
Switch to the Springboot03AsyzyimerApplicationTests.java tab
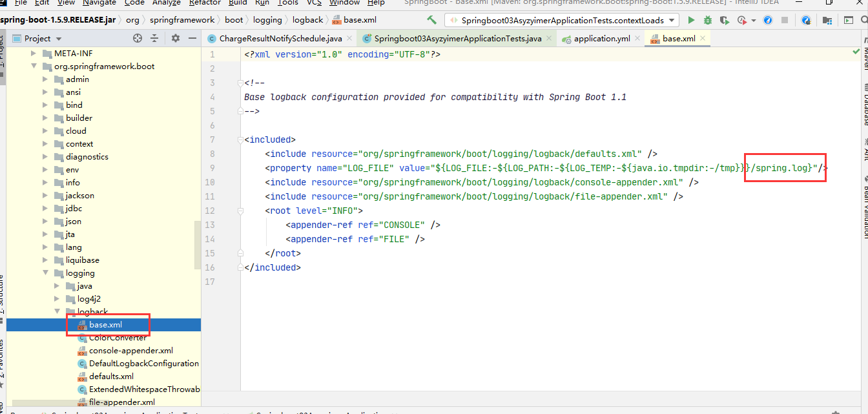coord(457,39)
